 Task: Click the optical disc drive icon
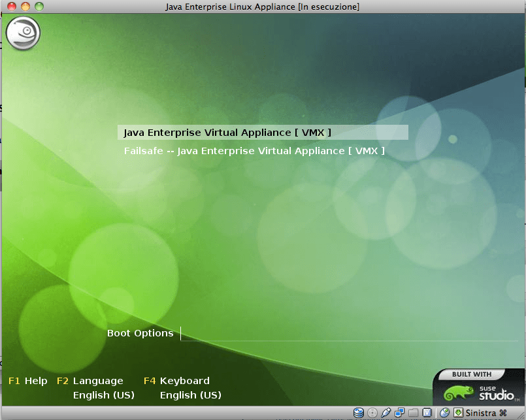coord(372,413)
